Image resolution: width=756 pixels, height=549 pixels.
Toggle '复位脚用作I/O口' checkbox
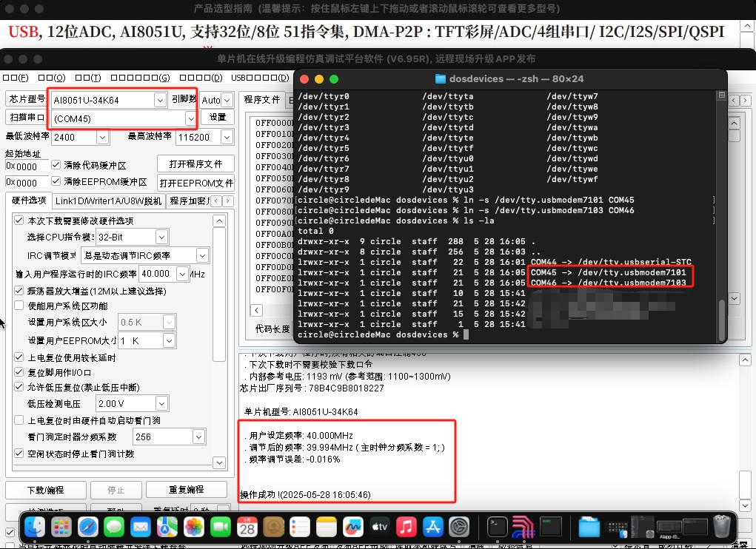19,372
